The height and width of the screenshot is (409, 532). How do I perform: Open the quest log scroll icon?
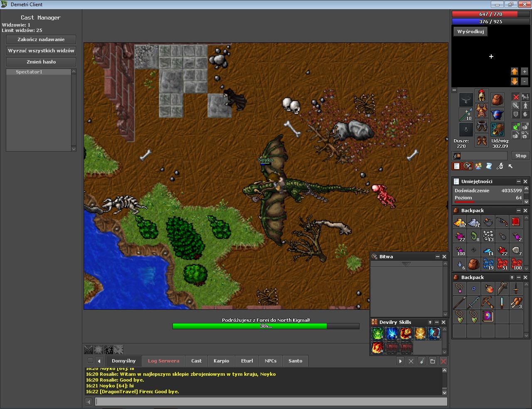489,166
